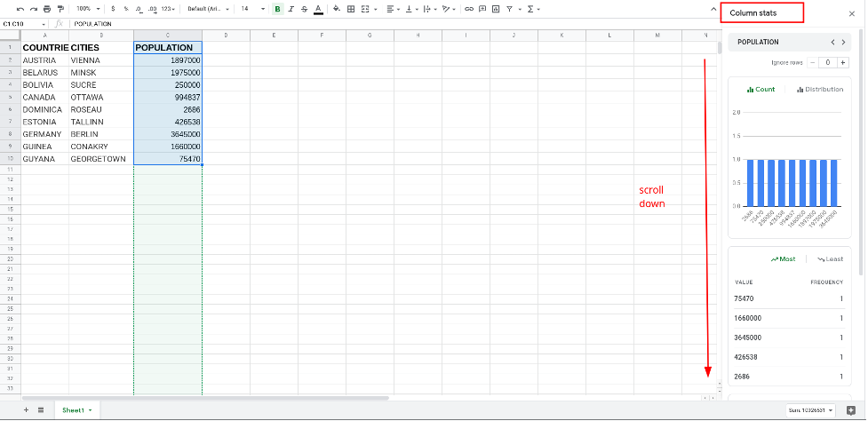Click the Redo icon in toolbar
This screenshot has height=421, width=868.
[x=34, y=9]
